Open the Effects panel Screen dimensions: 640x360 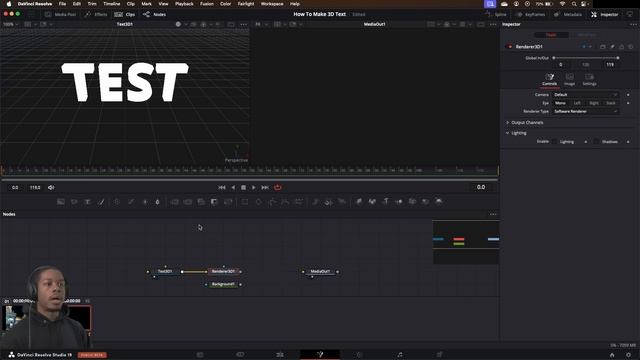tap(96, 14)
